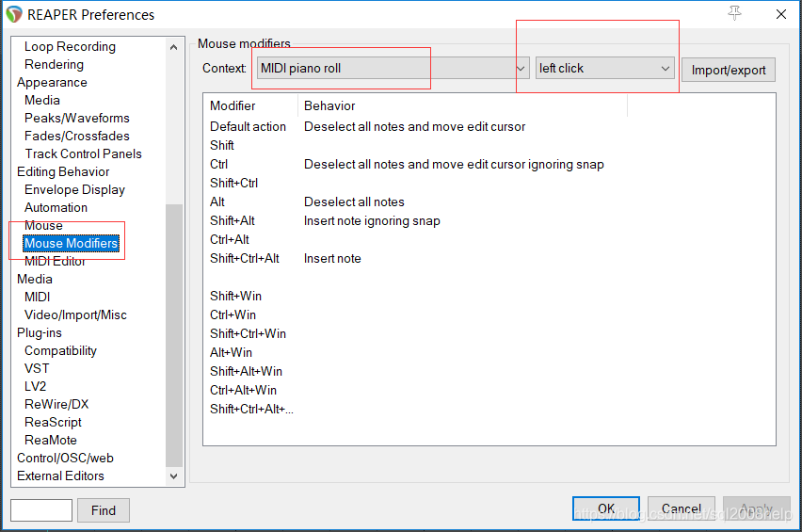This screenshot has height=532, width=802.
Task: Select MIDI Editor in the tree
Action: [55, 262]
